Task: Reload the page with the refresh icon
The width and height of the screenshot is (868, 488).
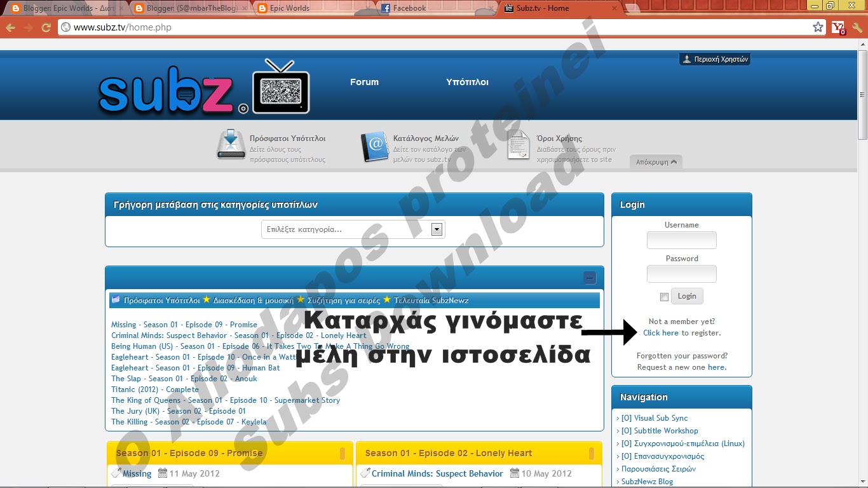Action: 46,27
